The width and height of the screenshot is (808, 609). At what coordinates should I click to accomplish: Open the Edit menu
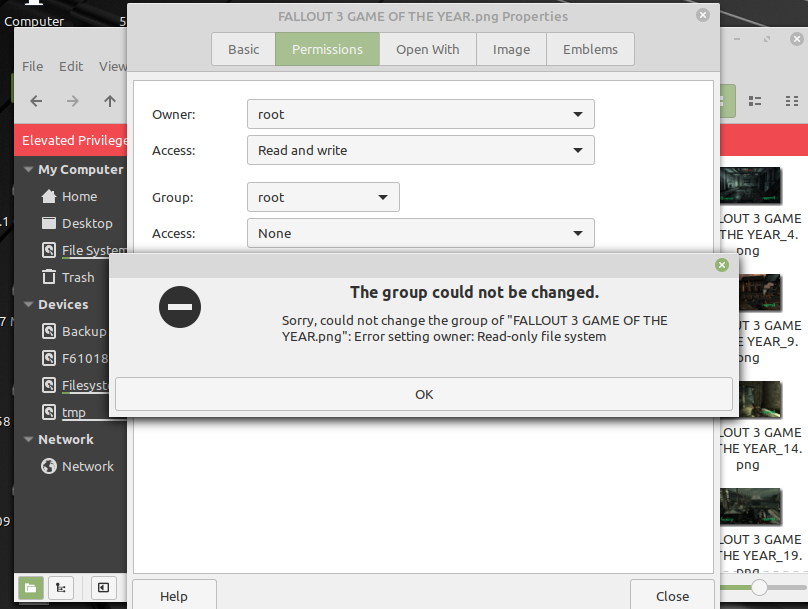coord(71,66)
